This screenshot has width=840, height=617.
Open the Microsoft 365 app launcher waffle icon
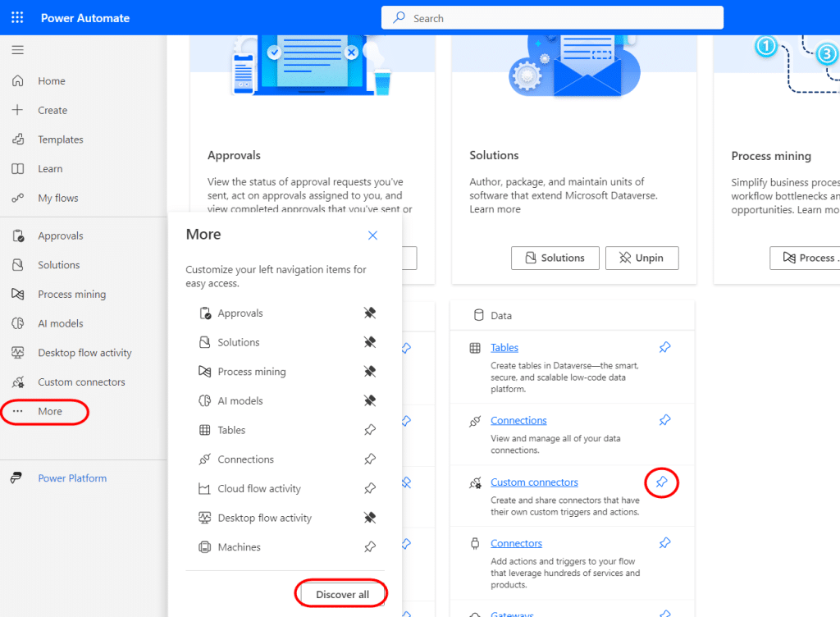point(16,16)
